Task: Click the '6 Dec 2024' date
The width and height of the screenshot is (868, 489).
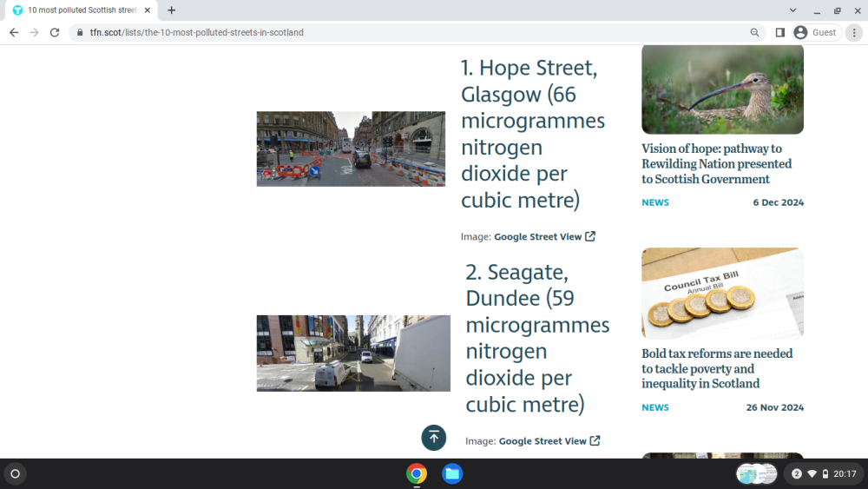Action: pos(778,202)
